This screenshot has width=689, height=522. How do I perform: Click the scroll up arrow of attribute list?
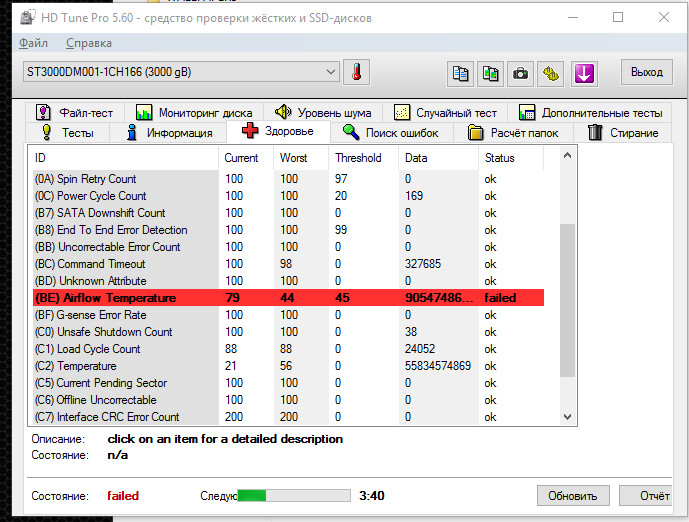pos(567,155)
